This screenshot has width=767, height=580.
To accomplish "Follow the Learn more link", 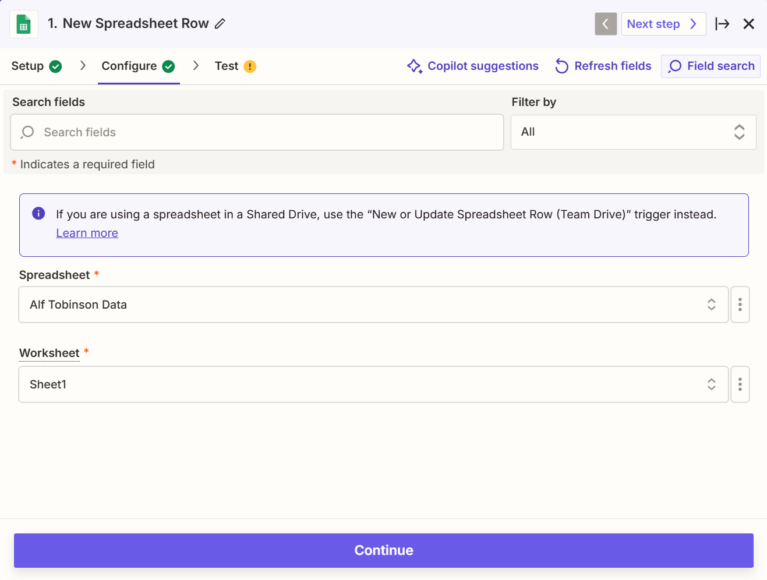I will pos(87,233).
